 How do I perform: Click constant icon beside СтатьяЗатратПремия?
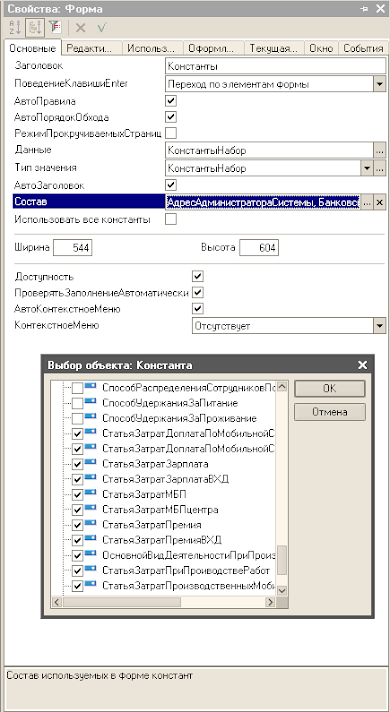(x=90, y=523)
